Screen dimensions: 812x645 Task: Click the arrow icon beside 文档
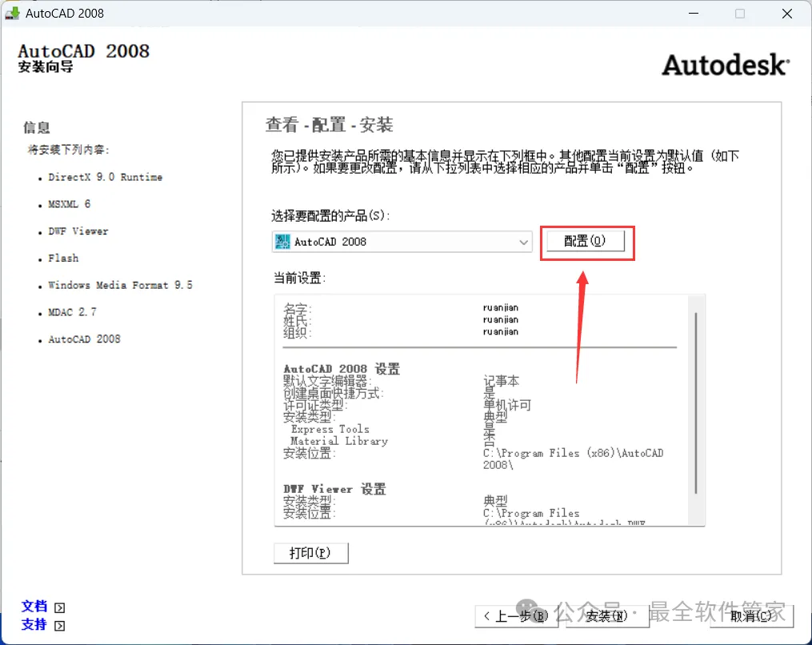[x=59, y=607]
